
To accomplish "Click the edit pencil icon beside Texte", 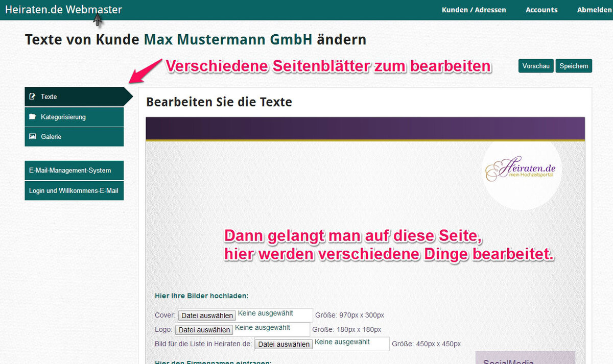I will 33,96.
